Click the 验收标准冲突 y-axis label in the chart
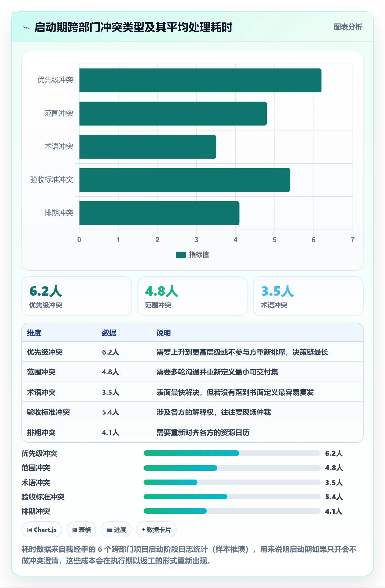This screenshot has width=385, height=588. (x=52, y=180)
